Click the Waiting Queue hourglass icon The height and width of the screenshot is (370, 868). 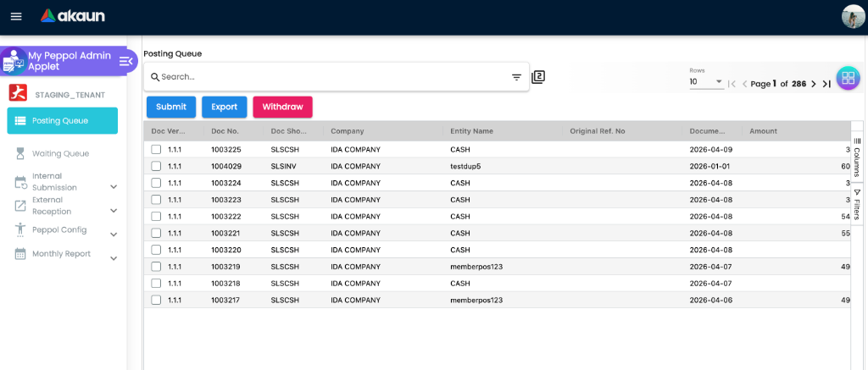point(20,154)
